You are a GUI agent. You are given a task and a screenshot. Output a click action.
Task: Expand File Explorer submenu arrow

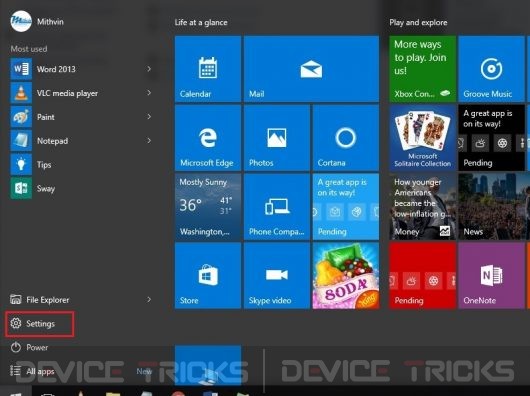[x=149, y=299]
